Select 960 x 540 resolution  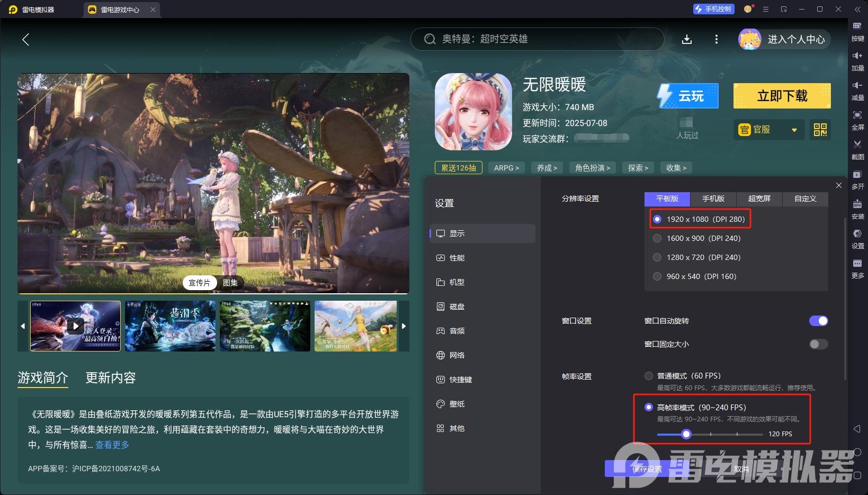(x=657, y=276)
